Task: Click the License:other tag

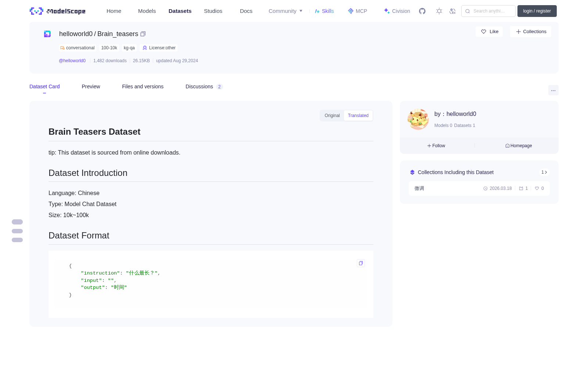Action: coord(159,48)
